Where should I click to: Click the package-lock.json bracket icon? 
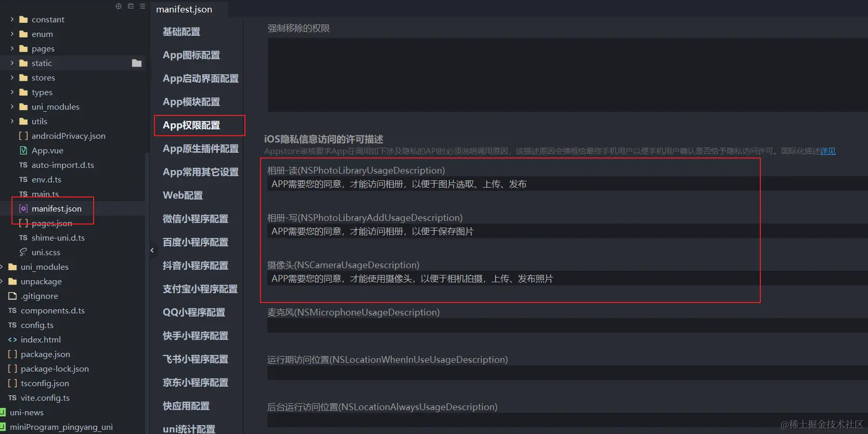pyautogui.click(x=12, y=369)
